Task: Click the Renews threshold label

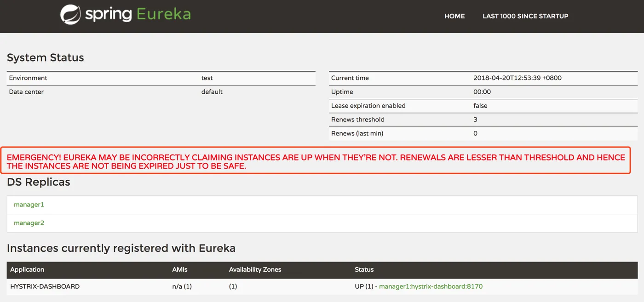Action: point(358,120)
